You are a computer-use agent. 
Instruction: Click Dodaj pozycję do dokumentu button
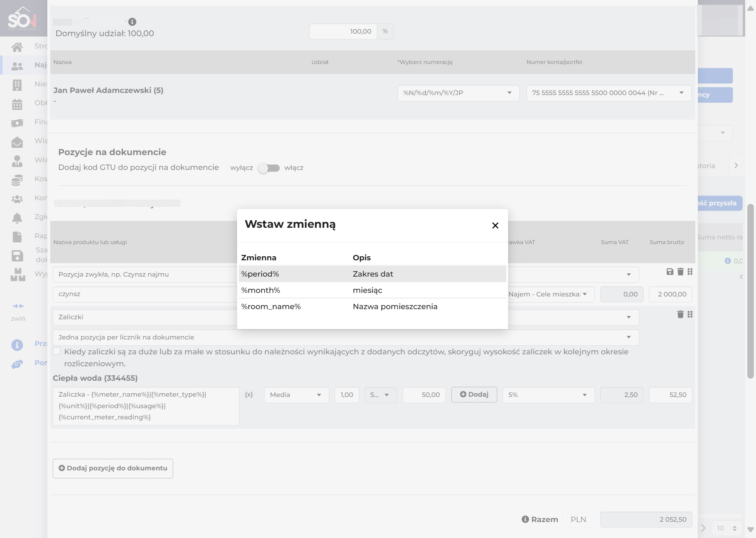click(113, 468)
